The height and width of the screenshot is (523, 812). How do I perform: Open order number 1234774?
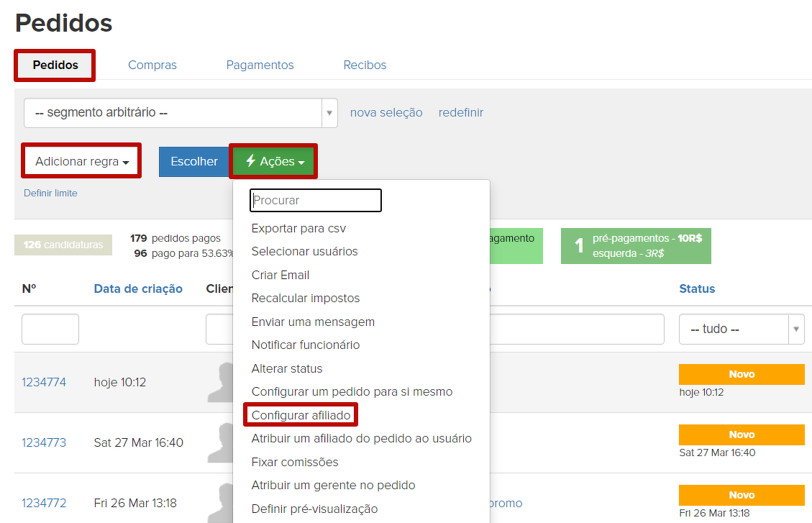coord(44,382)
